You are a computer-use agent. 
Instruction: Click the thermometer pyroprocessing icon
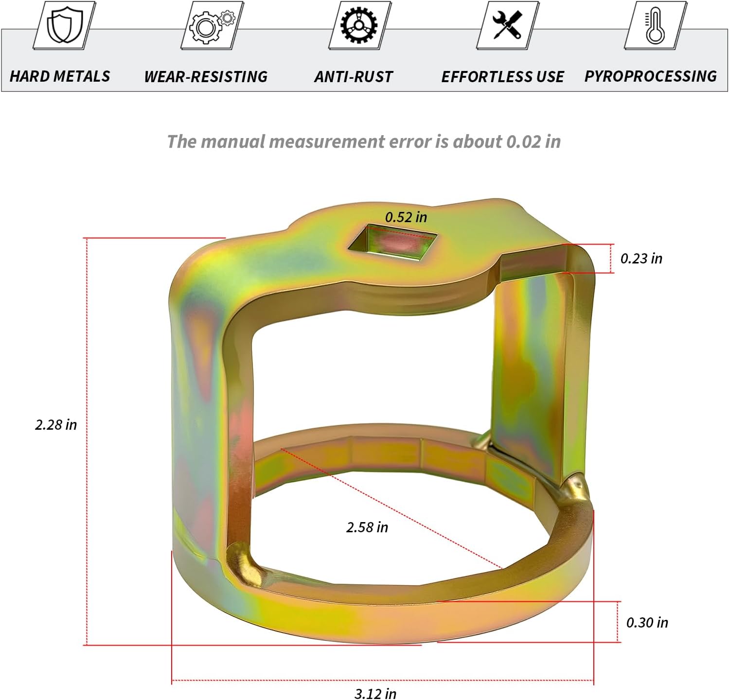click(656, 25)
